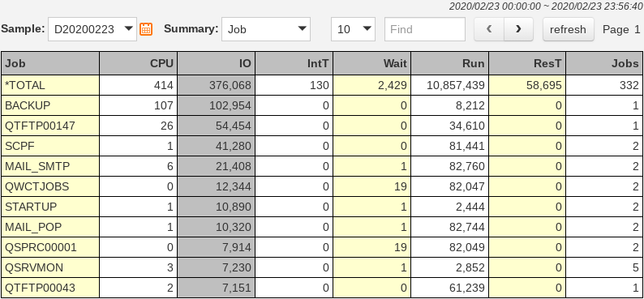Click the SCPF Run value 81,441
This screenshot has width=644, height=299.
[467, 146]
